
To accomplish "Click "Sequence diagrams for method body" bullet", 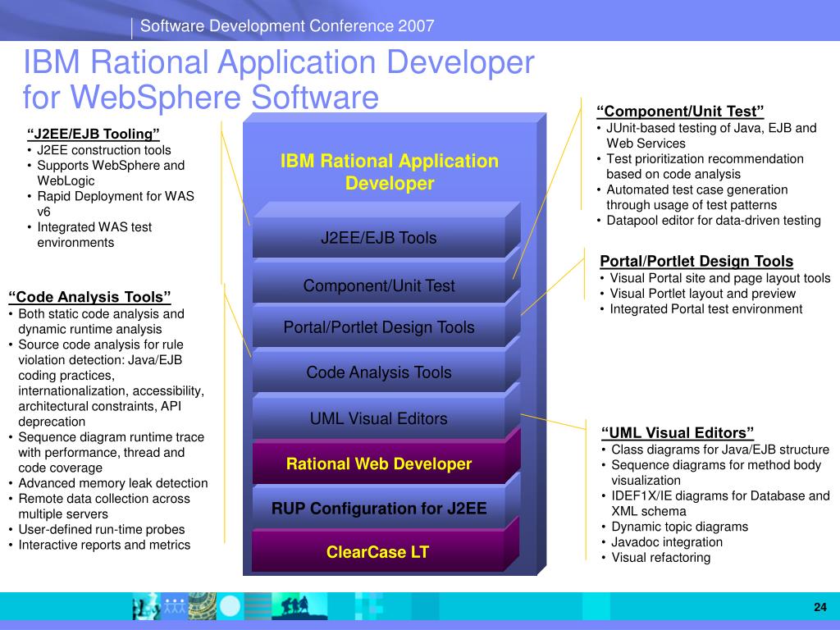I will click(715, 472).
